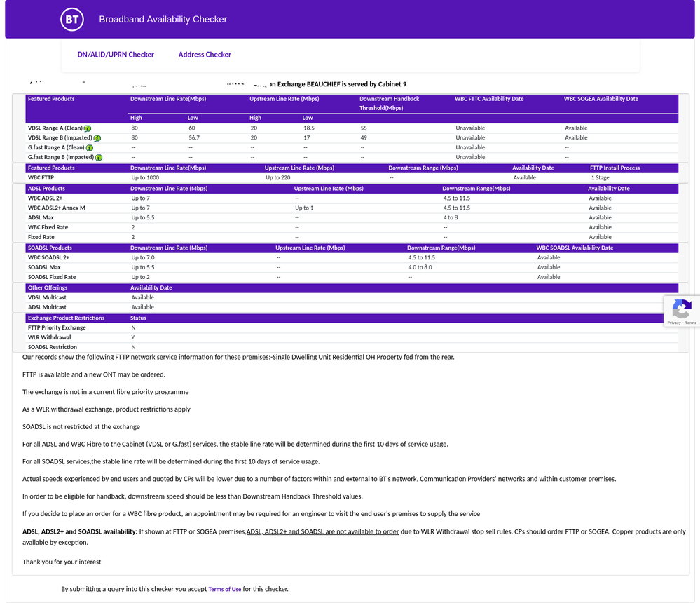Click the Other Offerings section header
Image resolution: width=700 pixels, height=603 pixels.
point(48,287)
